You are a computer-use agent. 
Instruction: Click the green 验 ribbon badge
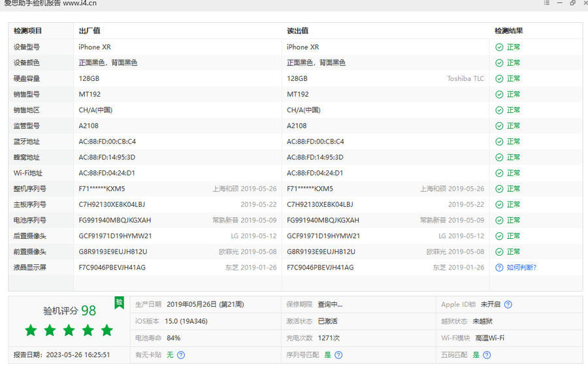click(120, 303)
